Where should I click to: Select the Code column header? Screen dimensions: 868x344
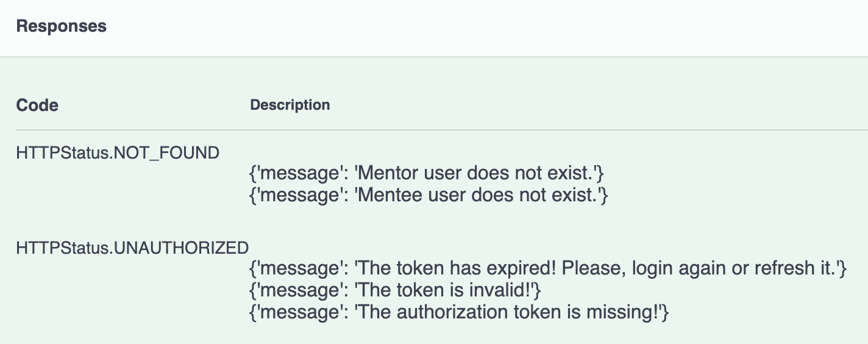click(x=37, y=105)
